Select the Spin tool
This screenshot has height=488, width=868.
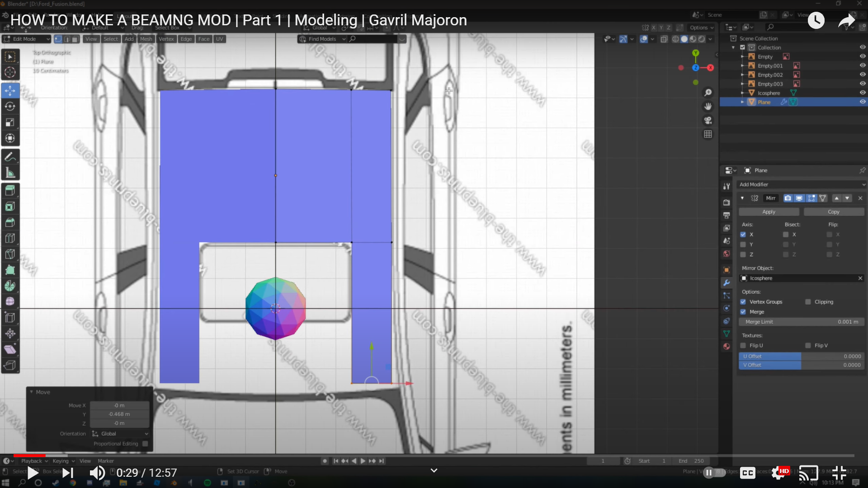click(10, 286)
